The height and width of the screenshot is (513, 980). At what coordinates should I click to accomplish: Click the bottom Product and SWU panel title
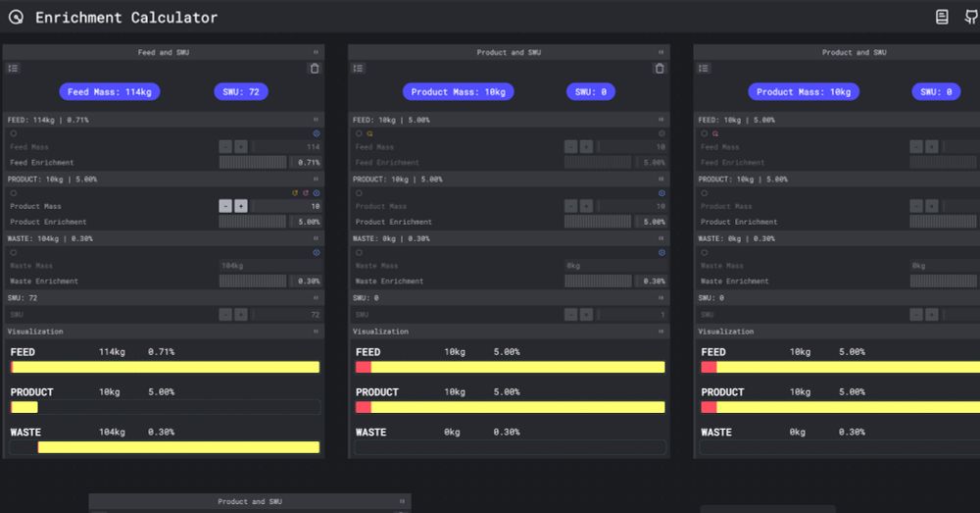pos(249,502)
